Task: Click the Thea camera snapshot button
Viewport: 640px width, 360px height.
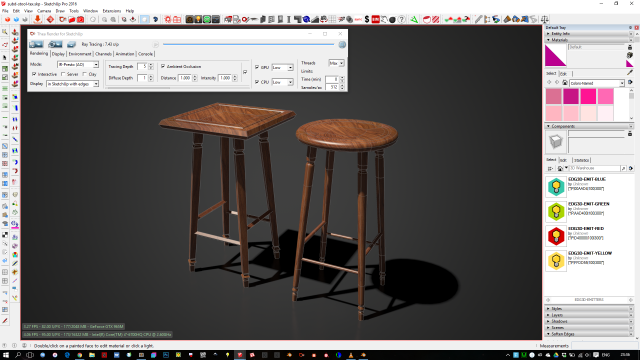Action: click(x=55, y=44)
